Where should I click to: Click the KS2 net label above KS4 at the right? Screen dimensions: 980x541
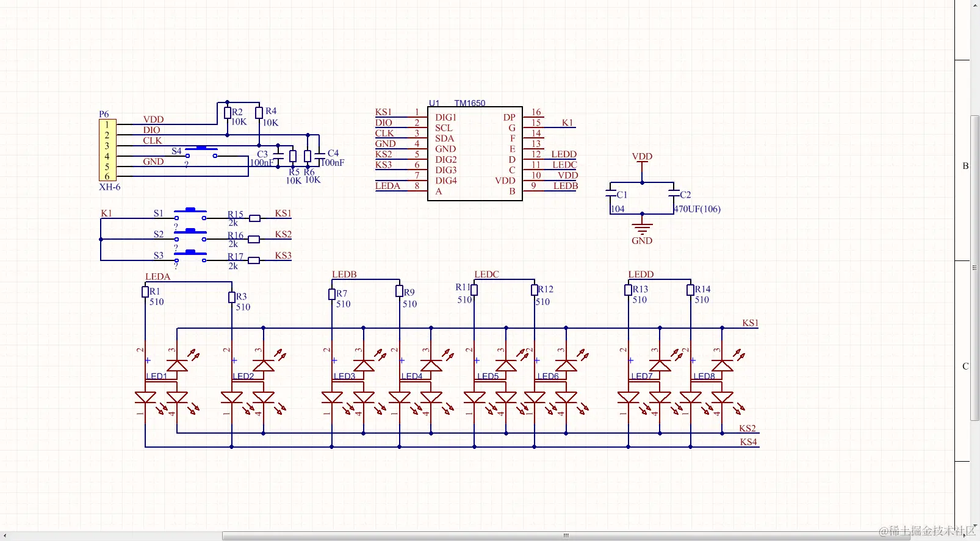coord(748,429)
